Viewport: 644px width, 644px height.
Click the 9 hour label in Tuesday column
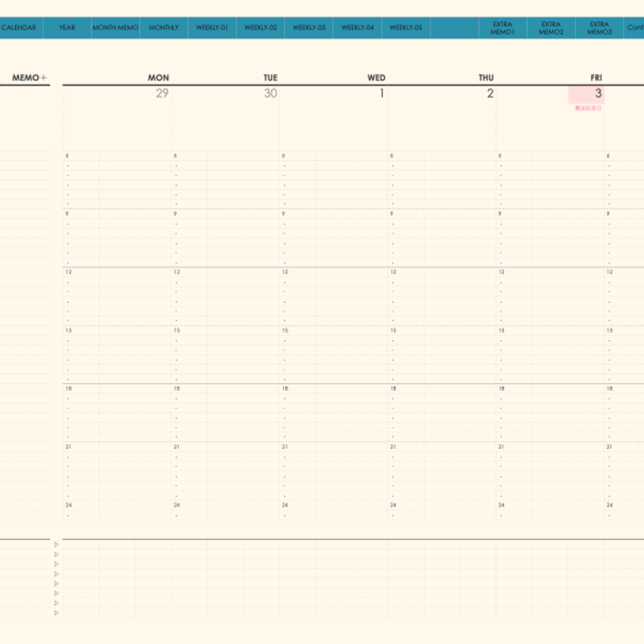coord(175,213)
